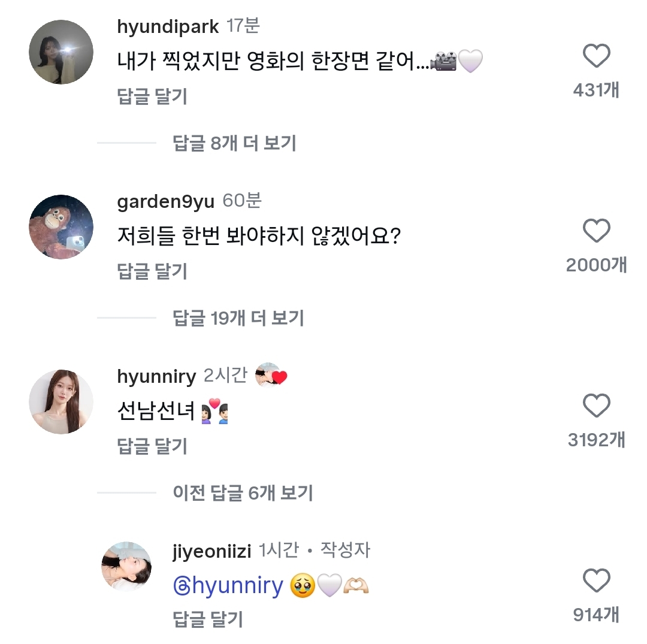Open garden9yu's monkey avatar

(x=61, y=226)
